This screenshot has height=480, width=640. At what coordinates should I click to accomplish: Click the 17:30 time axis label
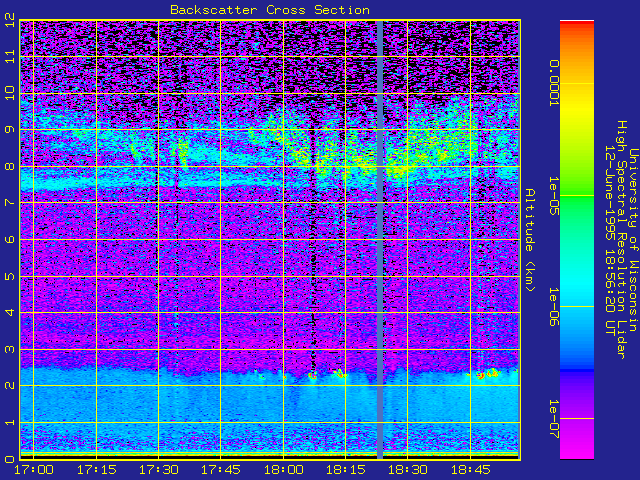pyautogui.click(x=158, y=469)
